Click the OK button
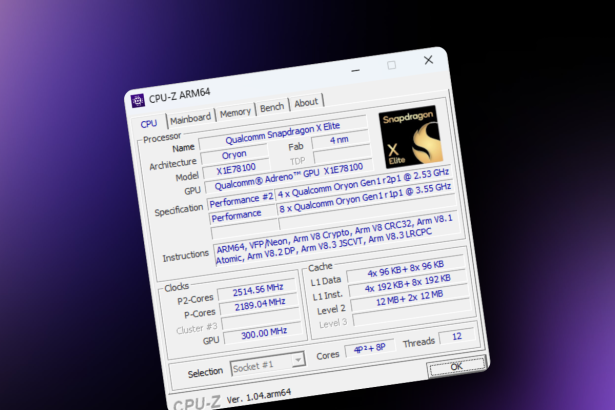 point(456,366)
